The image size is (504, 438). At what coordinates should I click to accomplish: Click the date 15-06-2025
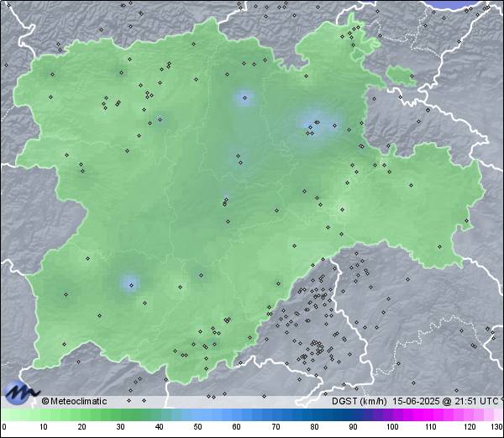coord(417,401)
